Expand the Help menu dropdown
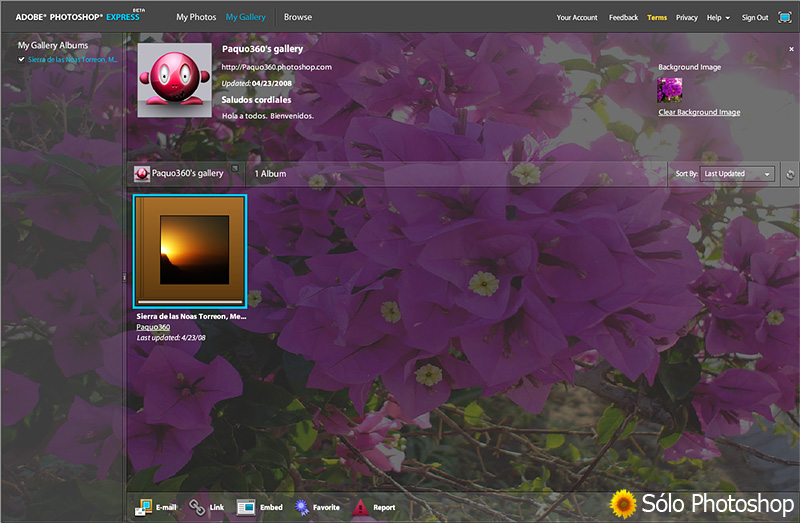Screen dimensions: 800x523 [718, 17]
